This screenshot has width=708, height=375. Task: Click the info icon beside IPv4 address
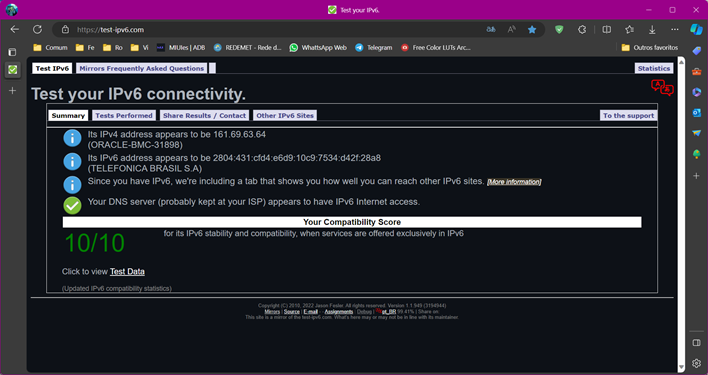click(x=72, y=139)
